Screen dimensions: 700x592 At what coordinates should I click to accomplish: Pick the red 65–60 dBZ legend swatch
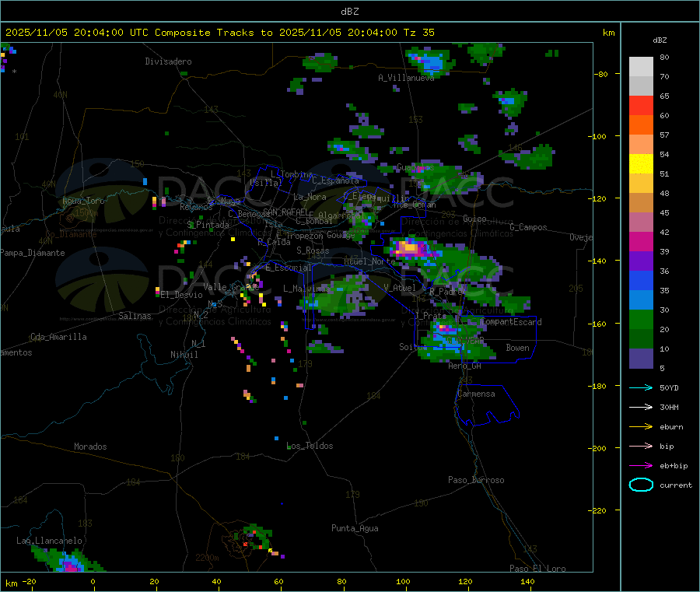point(641,106)
